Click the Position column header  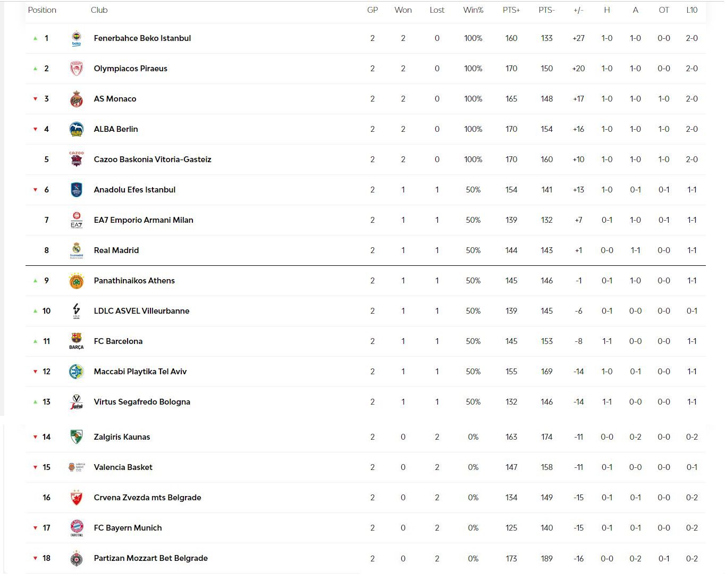pos(42,10)
